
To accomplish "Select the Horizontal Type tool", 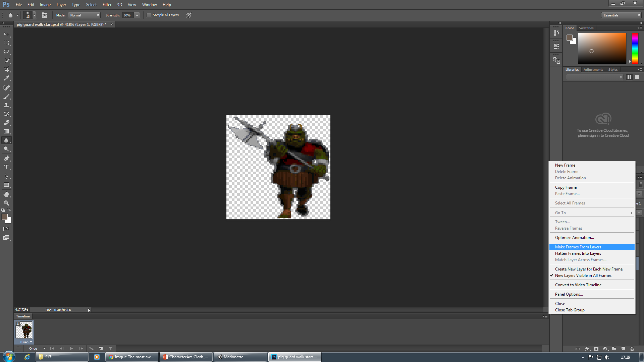I will click(x=6, y=167).
